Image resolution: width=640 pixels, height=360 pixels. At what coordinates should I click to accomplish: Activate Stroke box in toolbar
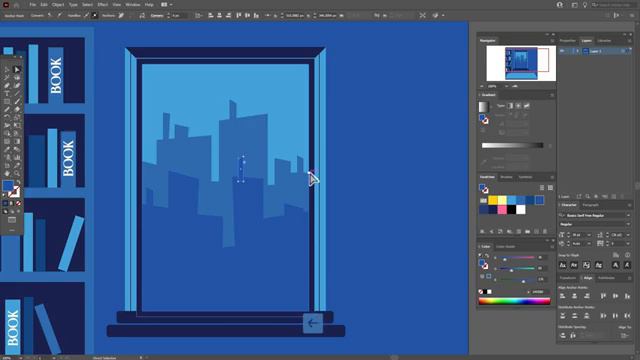tap(14, 191)
